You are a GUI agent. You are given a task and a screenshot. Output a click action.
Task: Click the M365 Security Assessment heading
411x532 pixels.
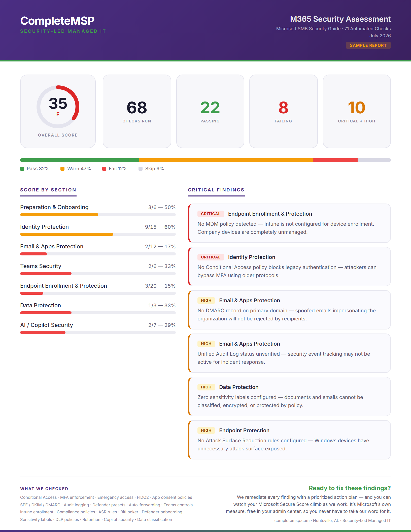click(x=340, y=19)
